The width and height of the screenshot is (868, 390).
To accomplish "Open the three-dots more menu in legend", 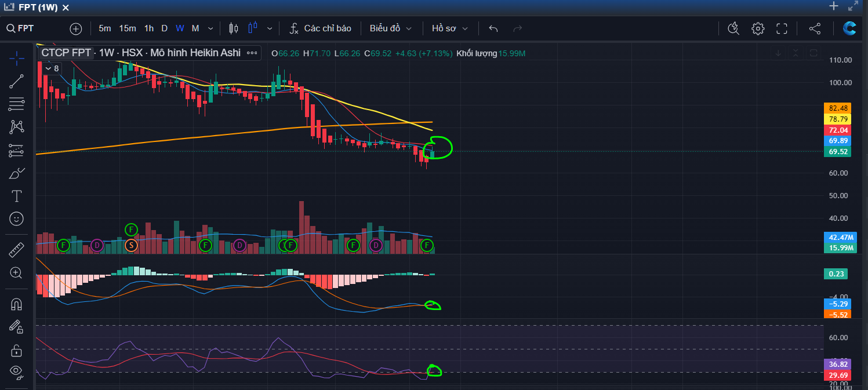I will (252, 53).
